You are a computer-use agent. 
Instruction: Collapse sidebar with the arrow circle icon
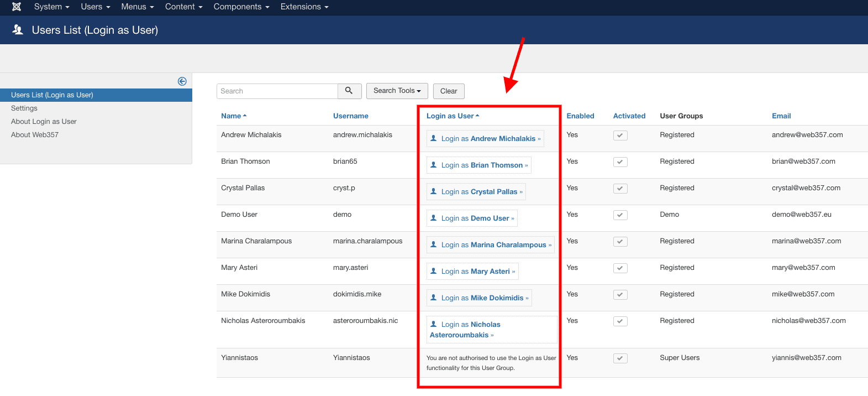click(x=182, y=81)
